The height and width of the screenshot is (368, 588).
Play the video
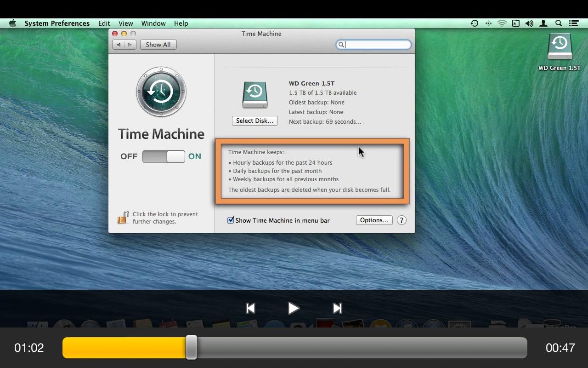294,308
